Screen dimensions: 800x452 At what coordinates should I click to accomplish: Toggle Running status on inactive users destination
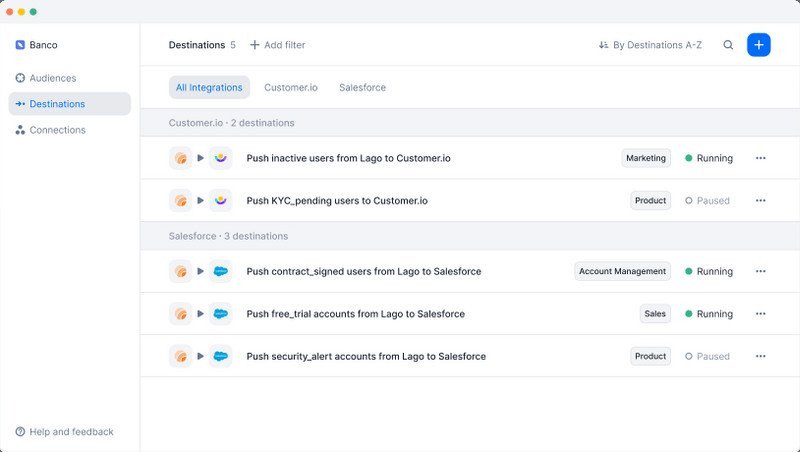click(708, 158)
